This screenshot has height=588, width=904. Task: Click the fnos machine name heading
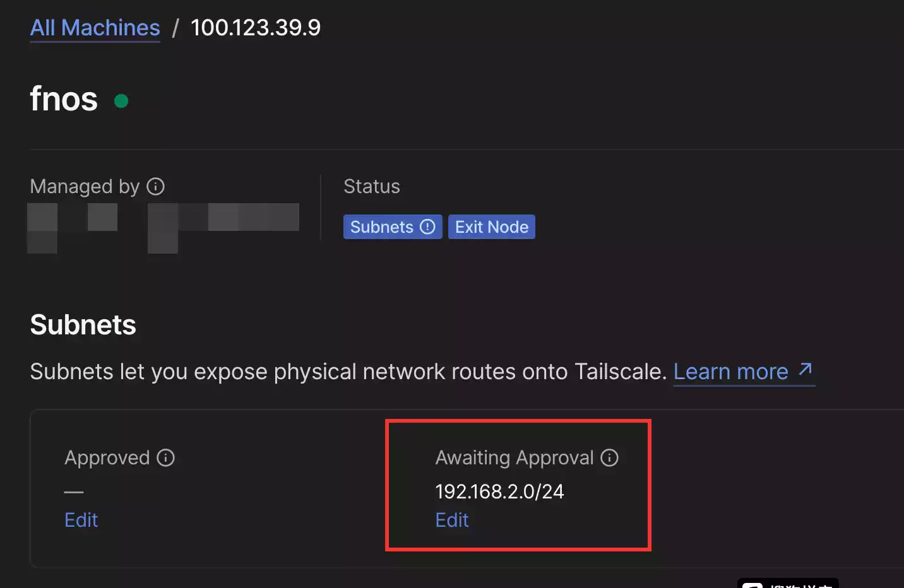(64, 99)
